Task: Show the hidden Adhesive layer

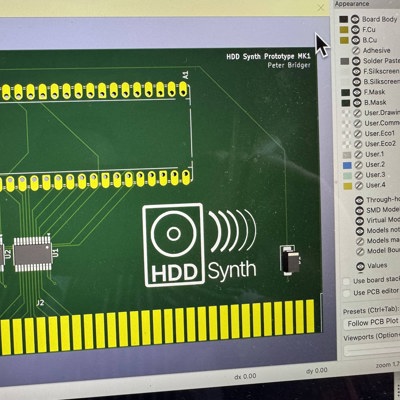Action: 356,51
